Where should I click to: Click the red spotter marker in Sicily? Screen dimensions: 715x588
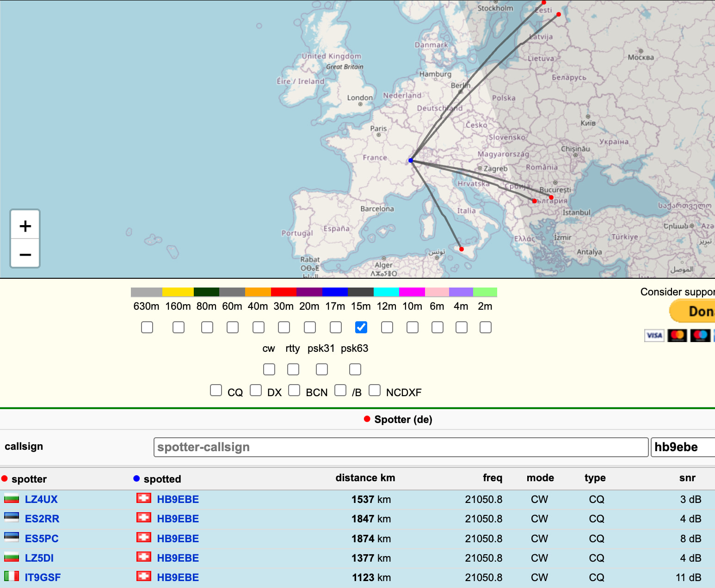pyautogui.click(x=462, y=249)
